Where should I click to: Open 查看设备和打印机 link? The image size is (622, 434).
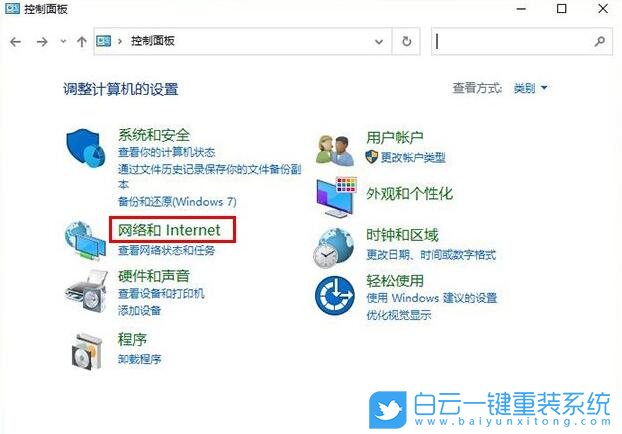point(161,294)
